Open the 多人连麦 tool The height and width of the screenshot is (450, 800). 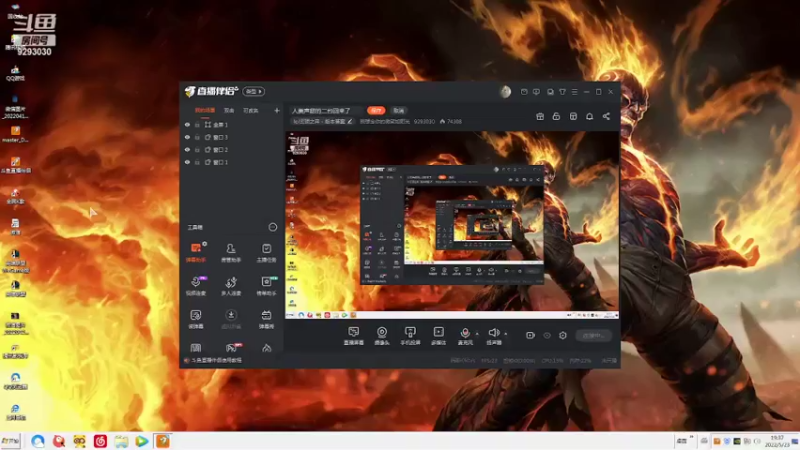coord(231,286)
